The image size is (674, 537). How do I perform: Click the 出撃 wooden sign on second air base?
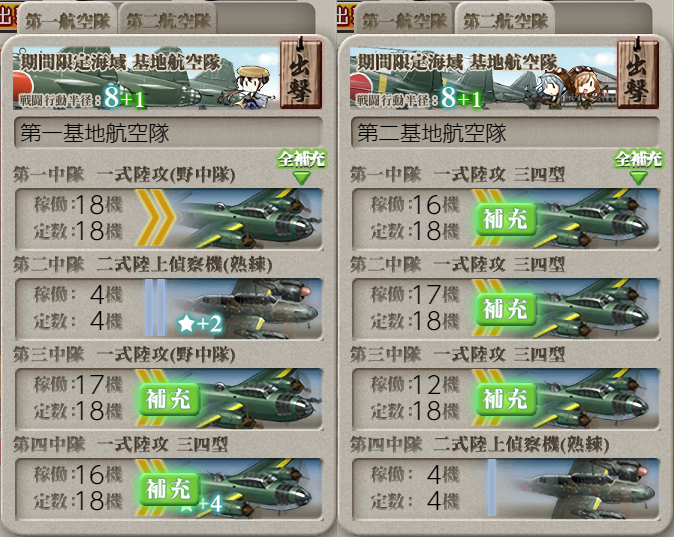[637, 73]
